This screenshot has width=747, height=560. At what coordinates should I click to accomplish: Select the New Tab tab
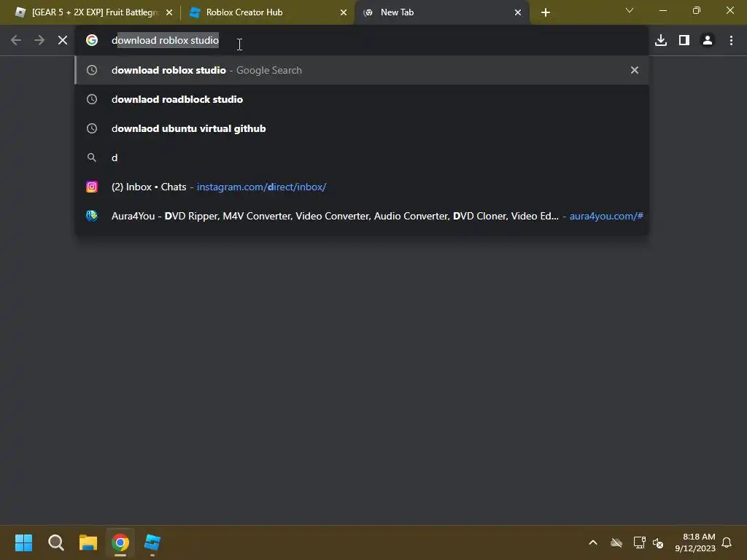coord(441,12)
